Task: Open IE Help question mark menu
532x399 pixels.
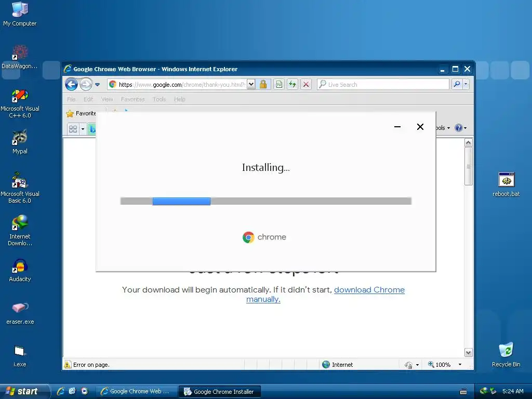Action: 460,128
